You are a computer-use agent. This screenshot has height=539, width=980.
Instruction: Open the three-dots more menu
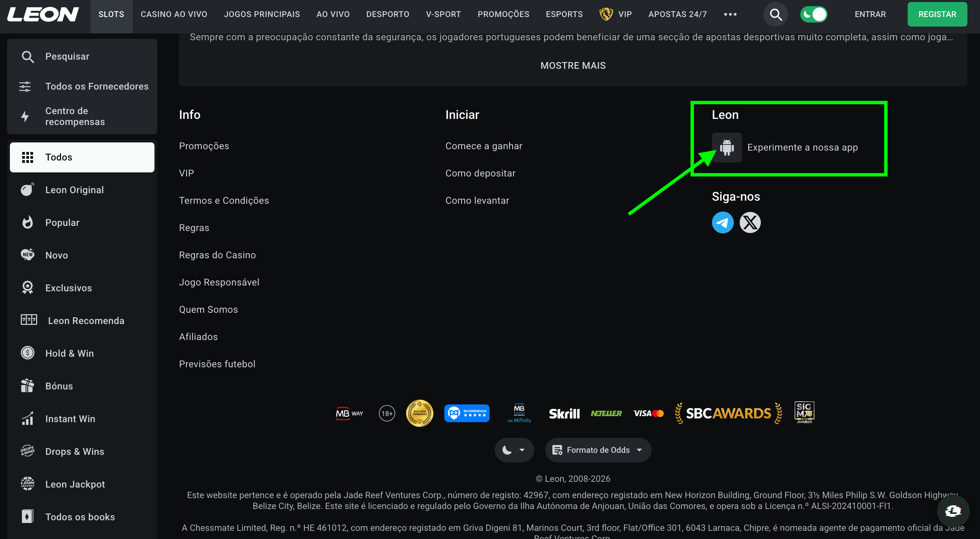[x=730, y=14]
